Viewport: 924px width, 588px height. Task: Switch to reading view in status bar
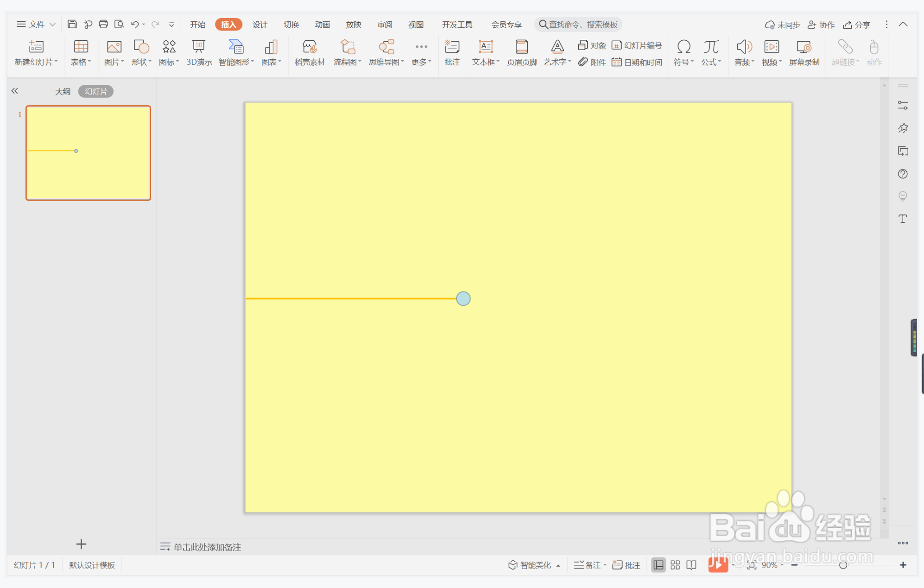pyautogui.click(x=691, y=565)
